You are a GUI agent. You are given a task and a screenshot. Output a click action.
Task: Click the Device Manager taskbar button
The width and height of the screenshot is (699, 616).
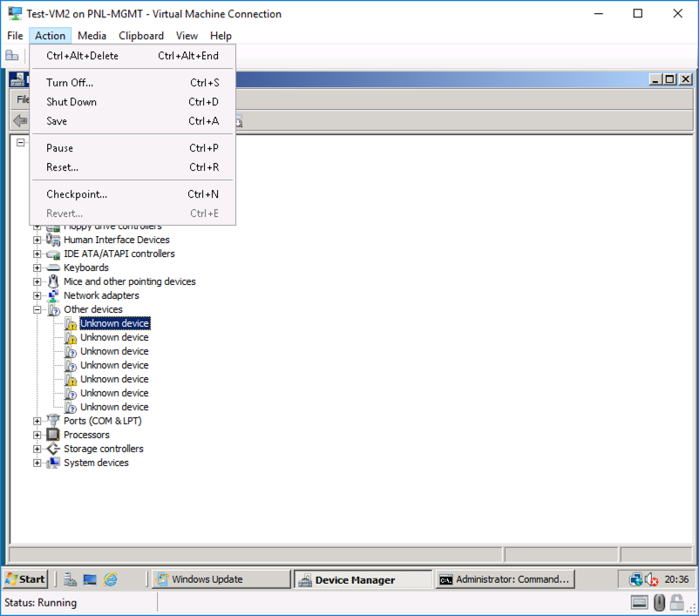point(363,579)
